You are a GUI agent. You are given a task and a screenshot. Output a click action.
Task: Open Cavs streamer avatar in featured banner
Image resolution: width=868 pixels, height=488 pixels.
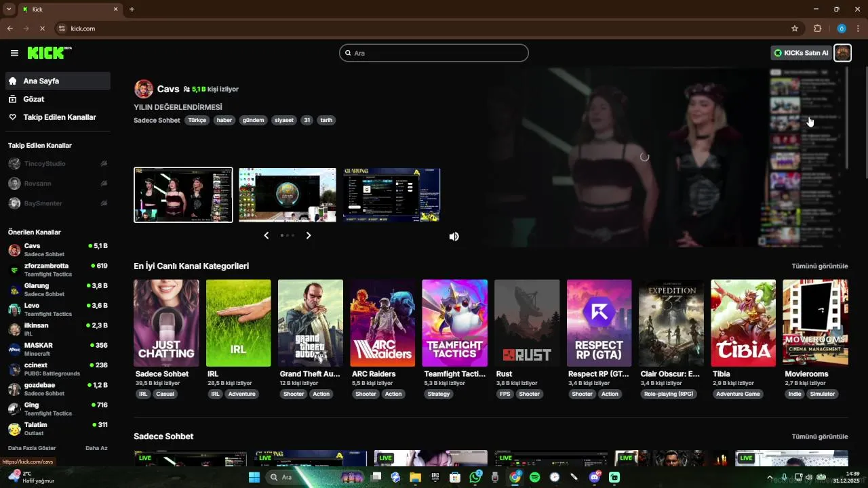click(144, 89)
